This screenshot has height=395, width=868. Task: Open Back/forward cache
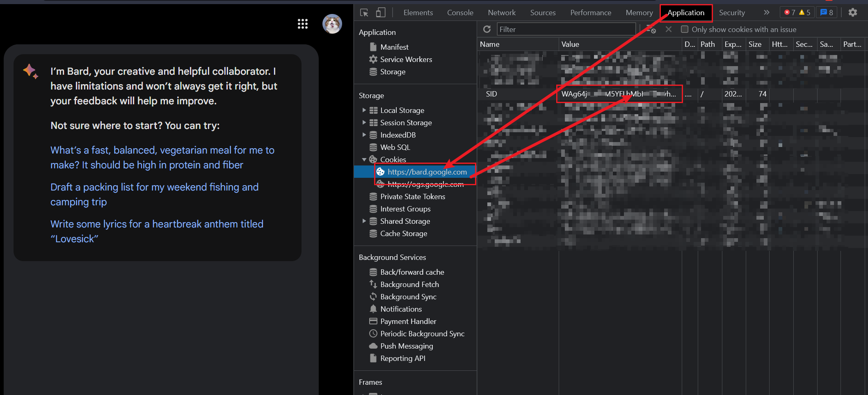point(407,272)
